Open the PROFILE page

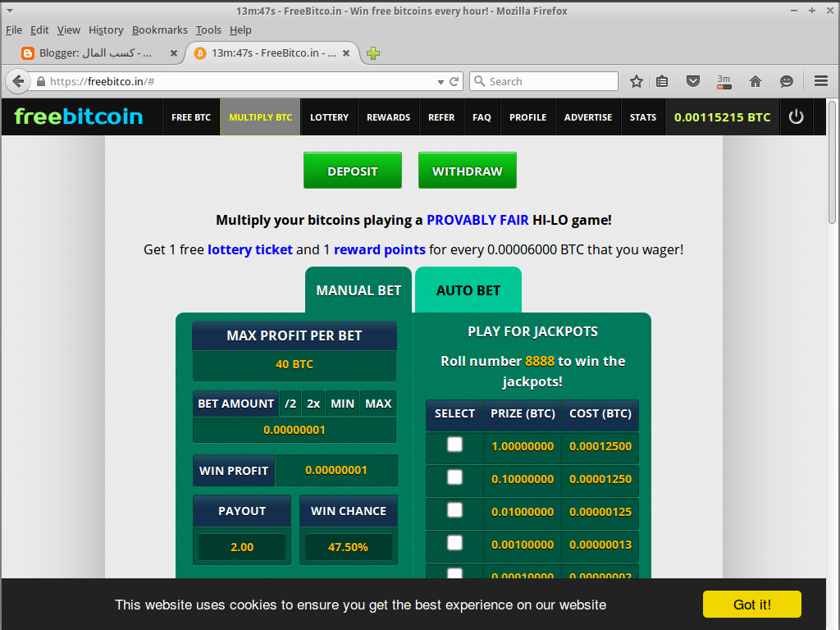(x=527, y=116)
